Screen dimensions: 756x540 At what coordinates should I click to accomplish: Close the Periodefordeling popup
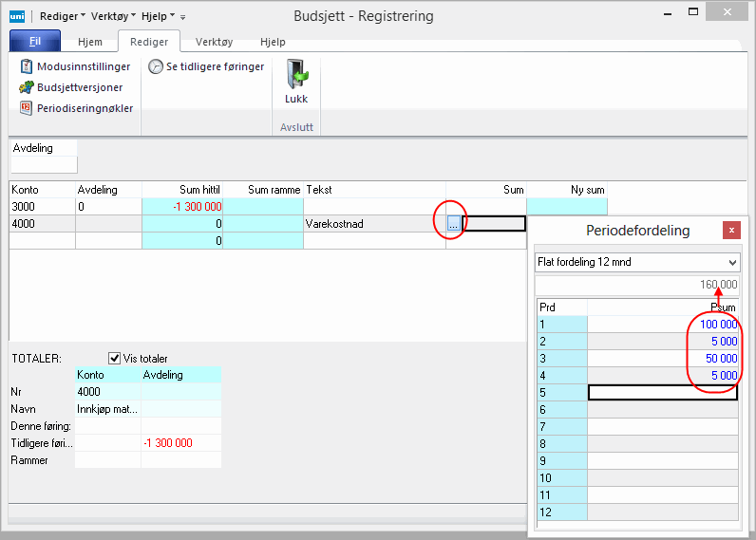point(731,230)
